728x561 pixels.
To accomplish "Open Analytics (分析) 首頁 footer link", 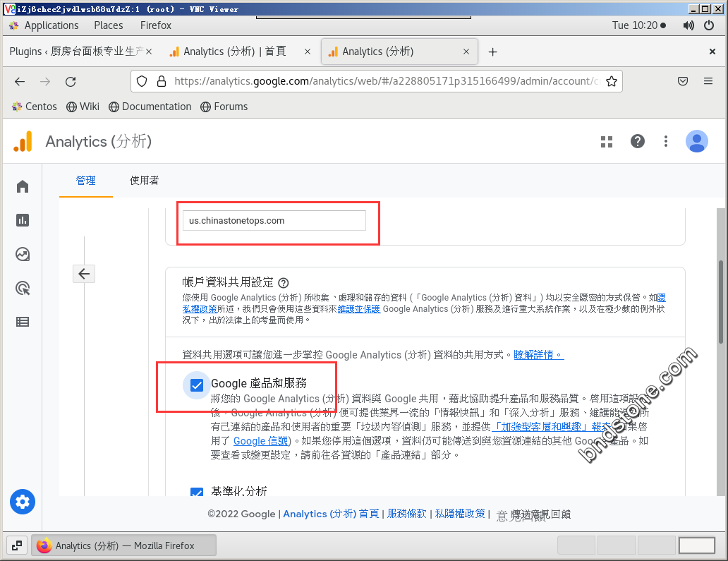I will click(x=331, y=514).
